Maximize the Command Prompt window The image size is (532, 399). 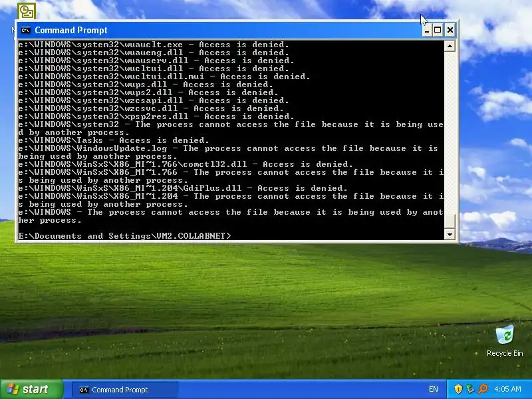coord(438,30)
